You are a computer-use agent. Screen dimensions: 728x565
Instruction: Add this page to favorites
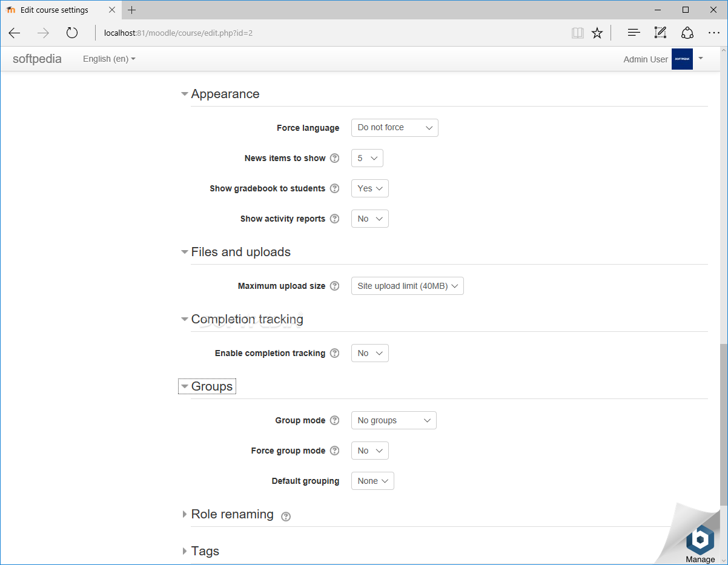pos(597,33)
